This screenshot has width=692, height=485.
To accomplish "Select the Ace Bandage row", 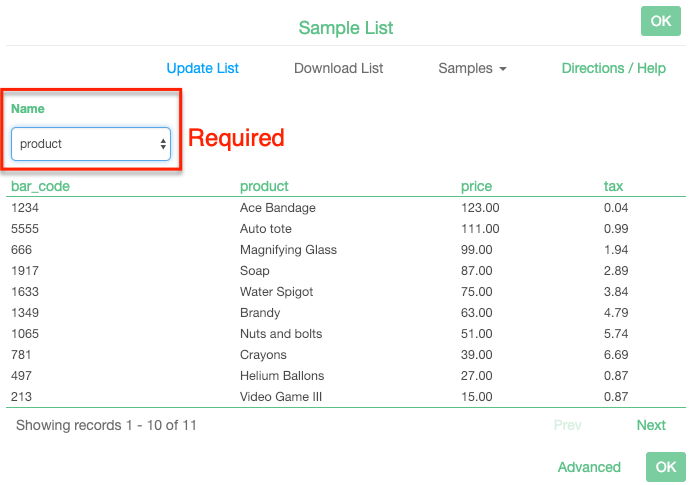I will [278, 208].
